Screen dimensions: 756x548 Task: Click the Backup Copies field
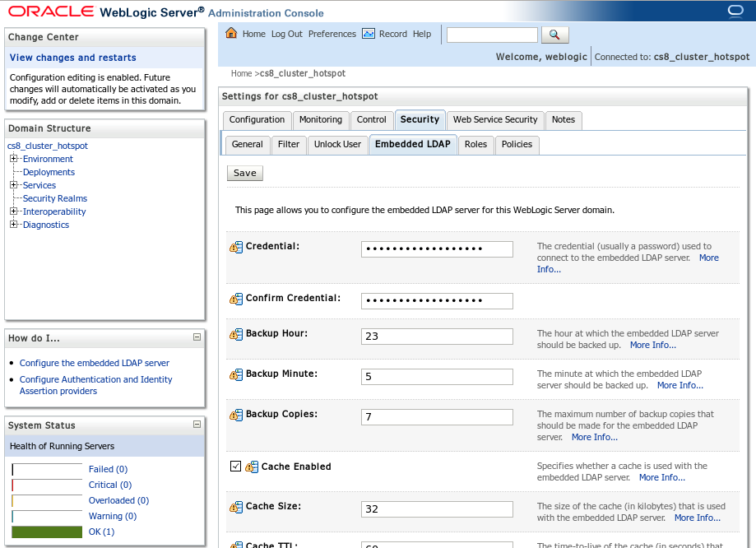click(437, 417)
